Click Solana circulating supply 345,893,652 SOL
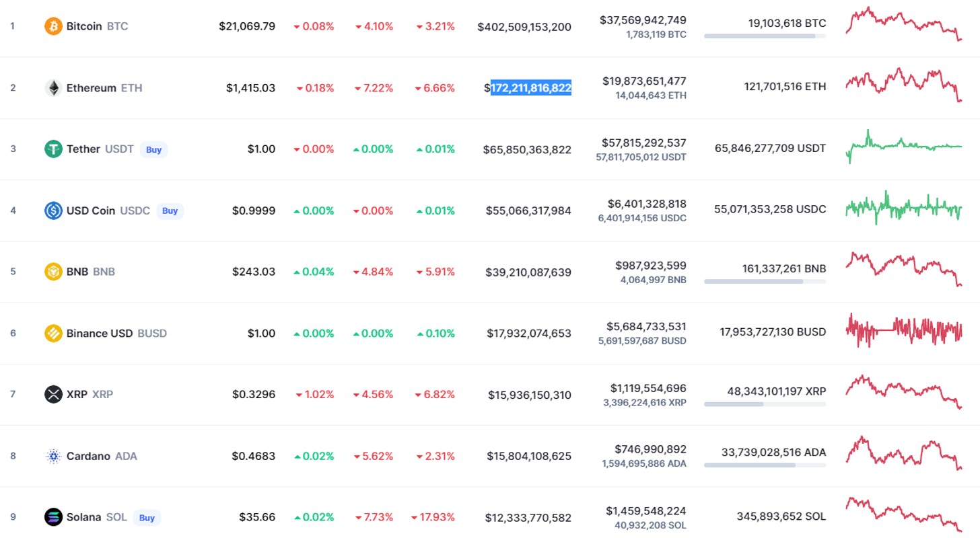Screen dimensions: 980x538 tap(781, 516)
